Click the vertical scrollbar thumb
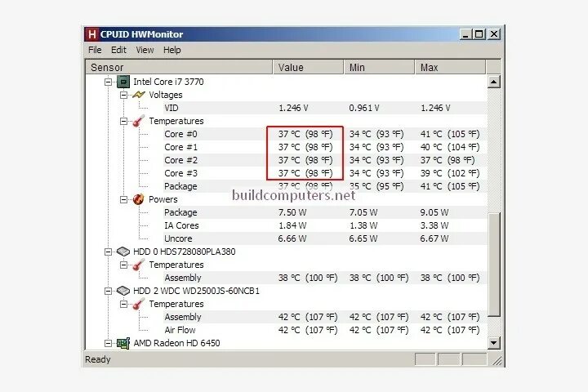Screen dimensions: 588x392 point(494,265)
